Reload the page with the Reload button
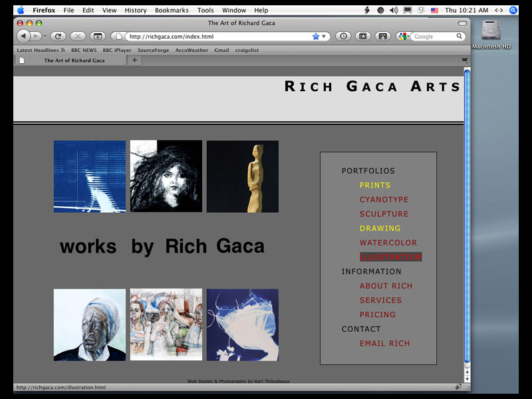The width and height of the screenshot is (532, 399). click(x=58, y=36)
